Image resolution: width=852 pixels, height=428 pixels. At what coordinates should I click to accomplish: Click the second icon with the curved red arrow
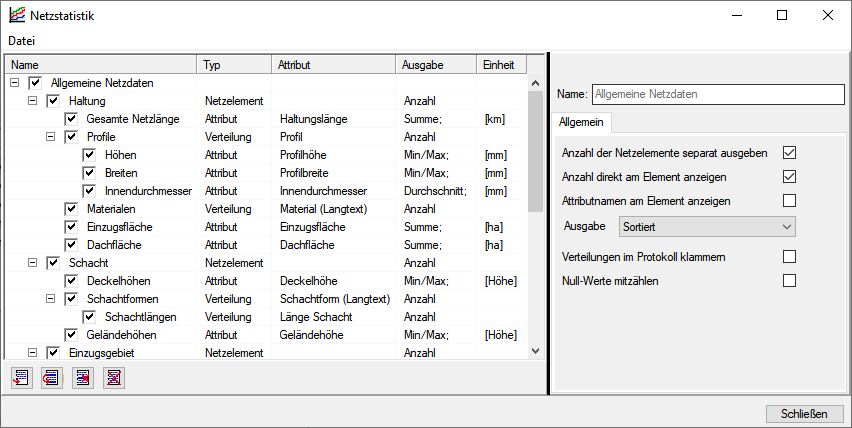[x=52, y=377]
